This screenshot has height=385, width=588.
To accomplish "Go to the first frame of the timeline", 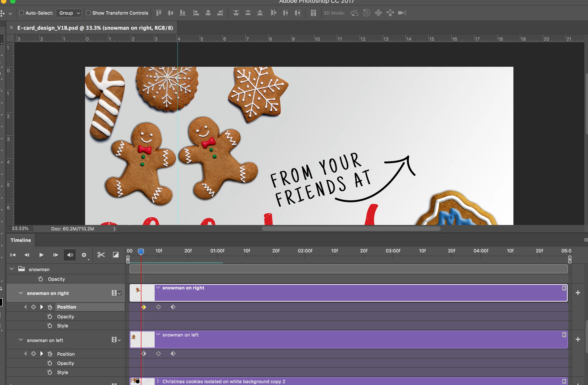I will tap(13, 255).
